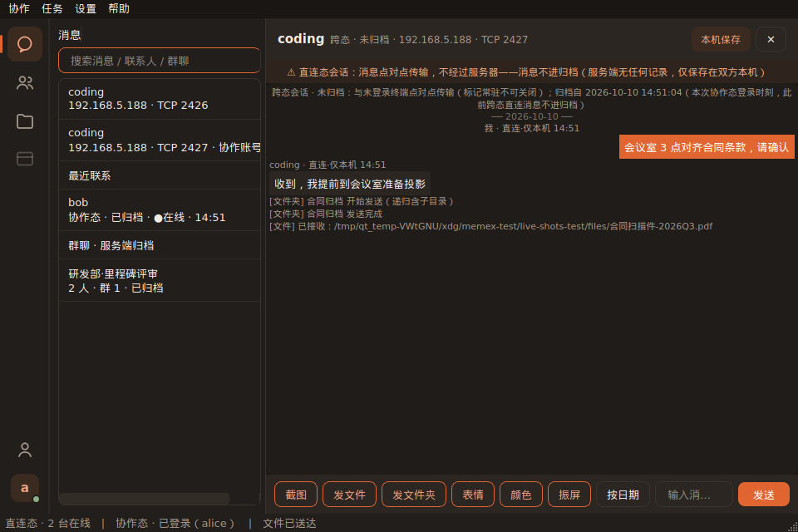Image resolution: width=798 pixels, height=532 pixels.
Task: Select coding conversation on TCP 2426
Action: 160,99
